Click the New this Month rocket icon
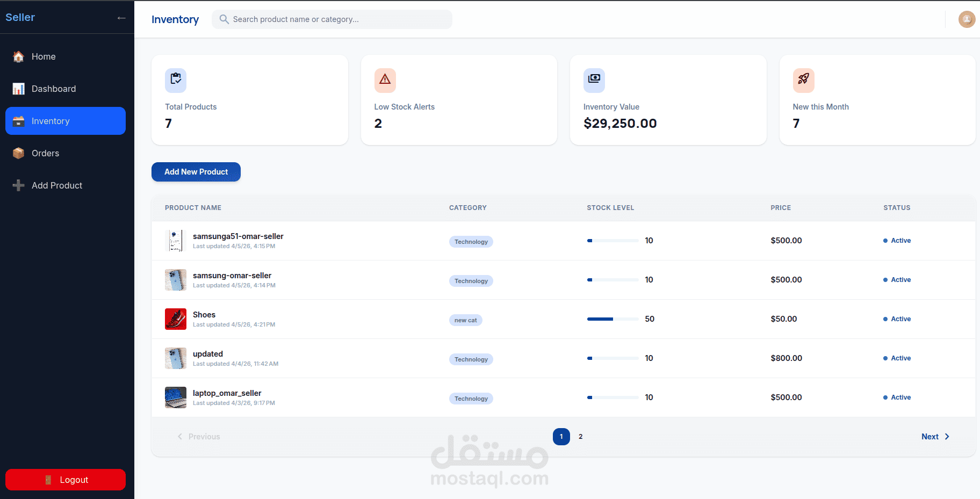This screenshot has height=499, width=980. click(803, 80)
